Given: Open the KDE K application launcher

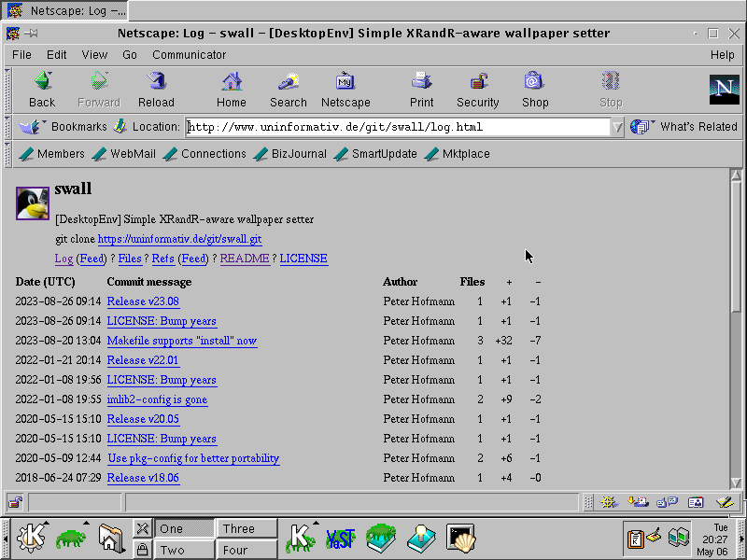Looking at the screenshot, I should (32, 539).
